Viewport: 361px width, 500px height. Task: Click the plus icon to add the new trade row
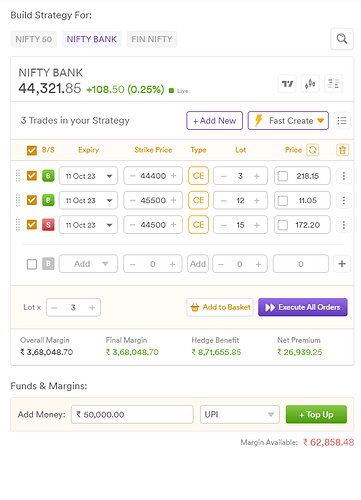click(x=342, y=264)
